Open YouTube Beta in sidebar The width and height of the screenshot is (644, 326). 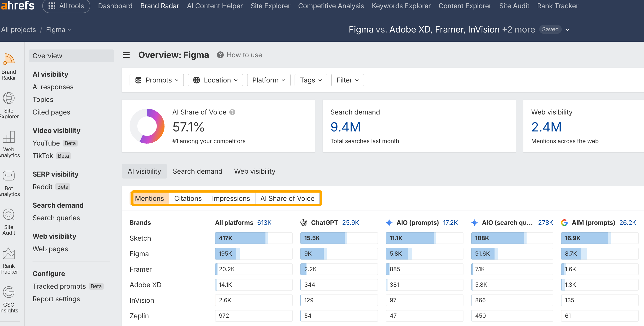point(55,143)
